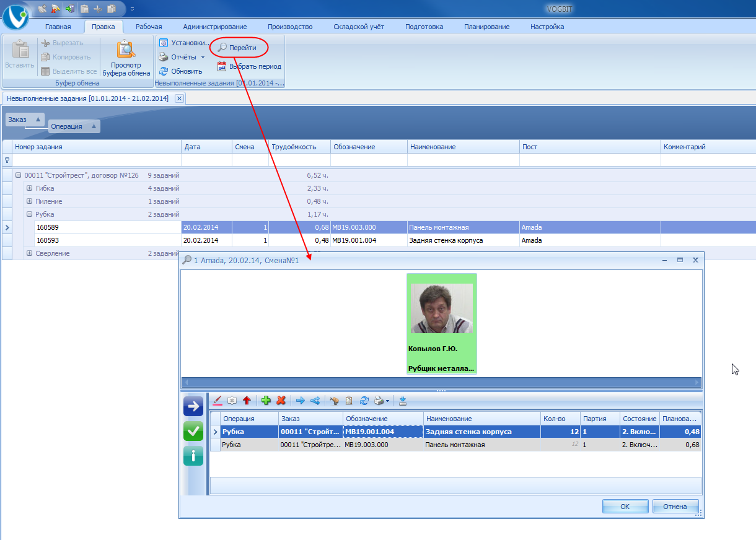The height and width of the screenshot is (540, 756).
Task: Click Выбрать период button
Action: (249, 66)
